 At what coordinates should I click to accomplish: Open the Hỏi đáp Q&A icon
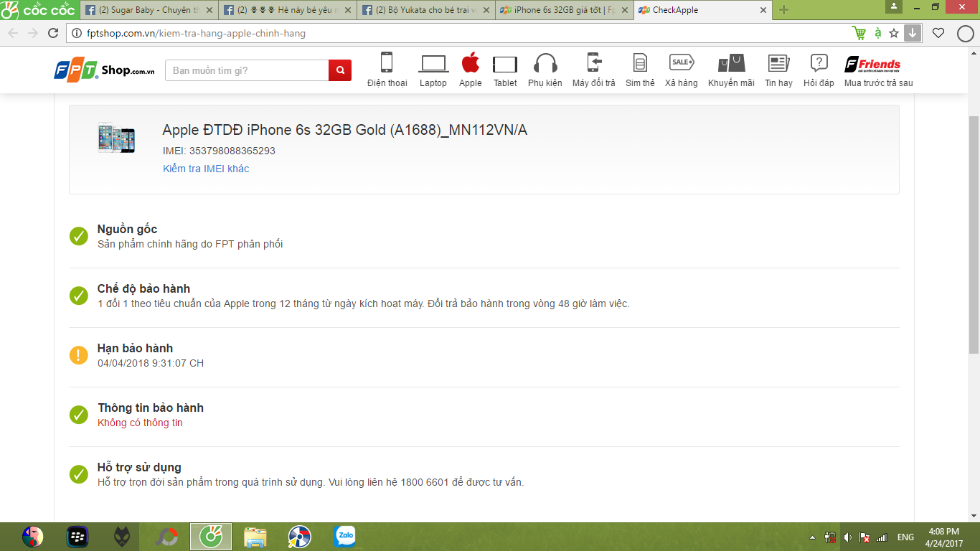pyautogui.click(x=819, y=70)
